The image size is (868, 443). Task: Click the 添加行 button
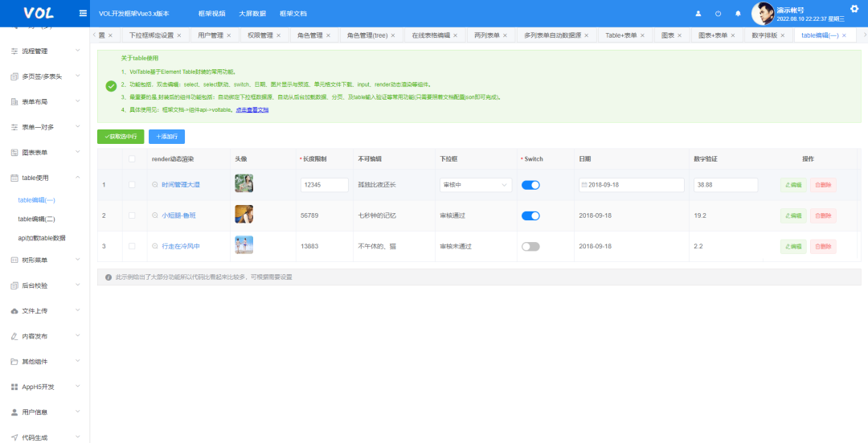pos(166,136)
